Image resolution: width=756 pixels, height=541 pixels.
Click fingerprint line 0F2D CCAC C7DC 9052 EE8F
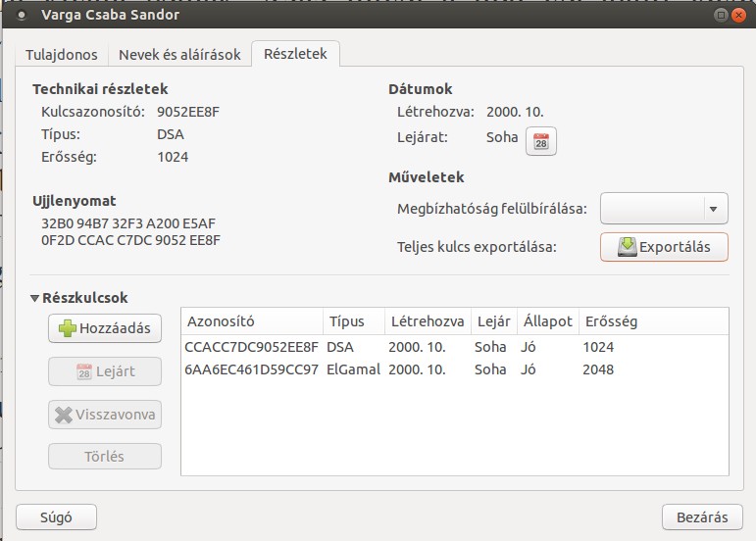point(130,240)
